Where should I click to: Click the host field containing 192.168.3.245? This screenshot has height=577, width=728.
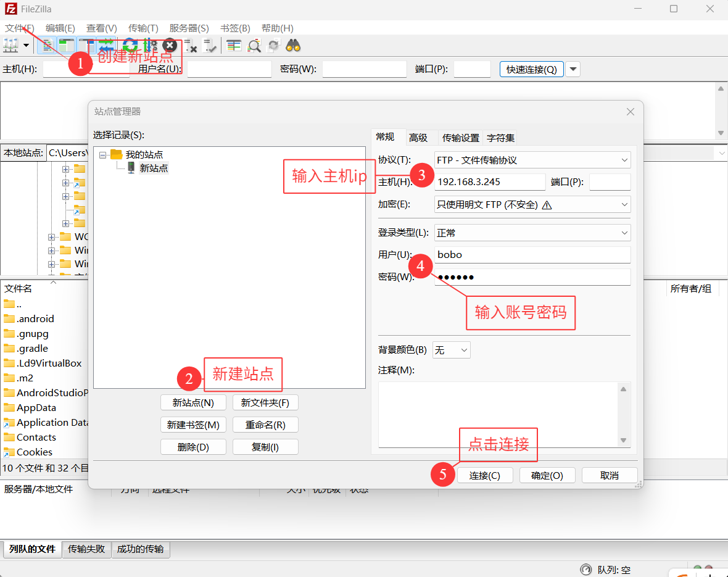point(489,182)
